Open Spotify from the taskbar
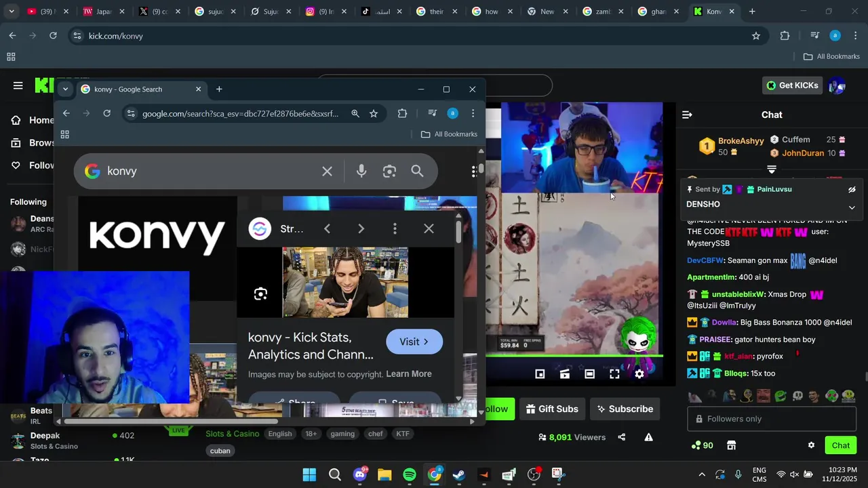The height and width of the screenshot is (488, 868). pos(410,474)
